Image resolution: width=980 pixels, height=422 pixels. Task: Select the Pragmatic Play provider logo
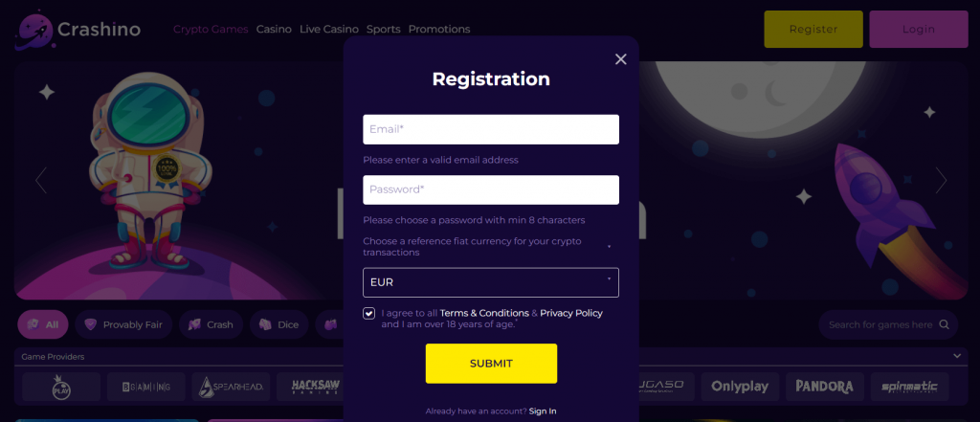61,387
